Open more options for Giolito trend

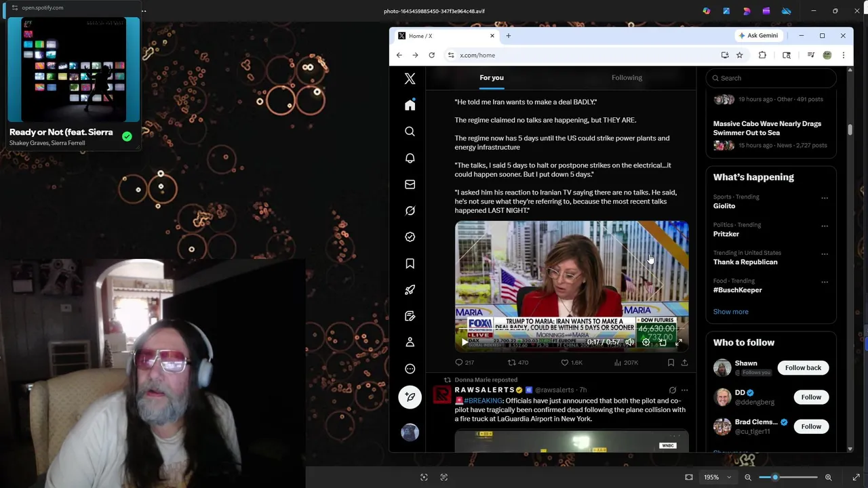[x=825, y=198]
